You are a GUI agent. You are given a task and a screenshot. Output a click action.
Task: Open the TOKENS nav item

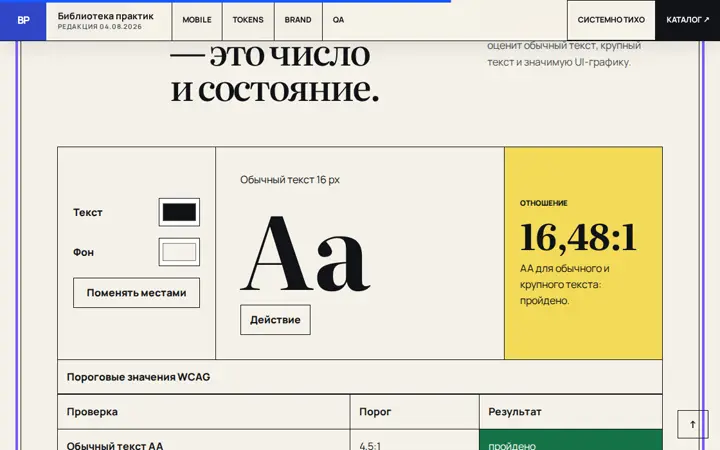pyautogui.click(x=248, y=20)
